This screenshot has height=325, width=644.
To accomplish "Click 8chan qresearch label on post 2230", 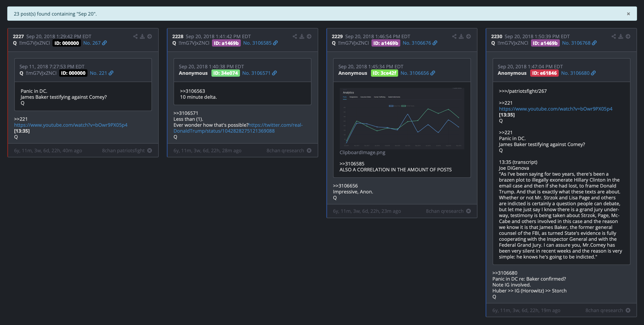I will coord(604,310).
